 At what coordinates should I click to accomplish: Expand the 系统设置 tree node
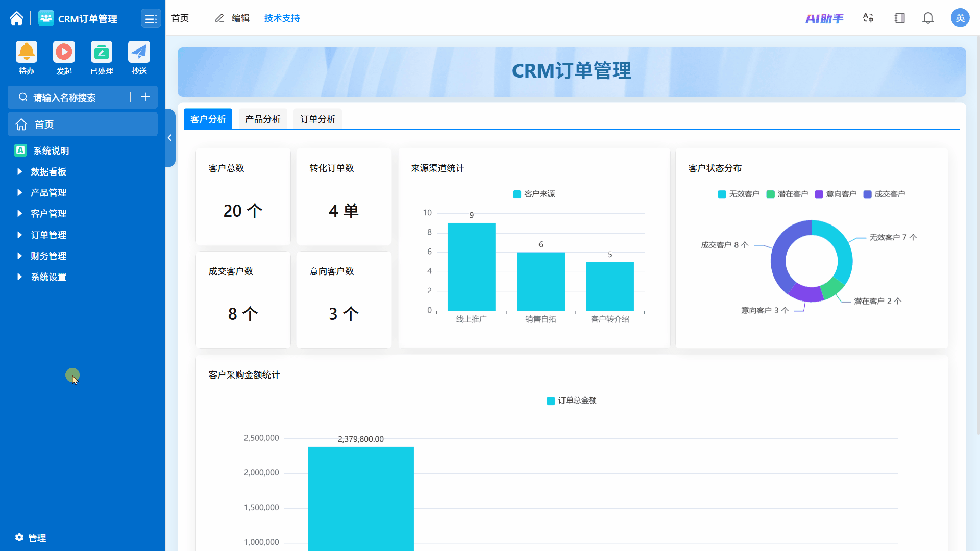[19, 277]
